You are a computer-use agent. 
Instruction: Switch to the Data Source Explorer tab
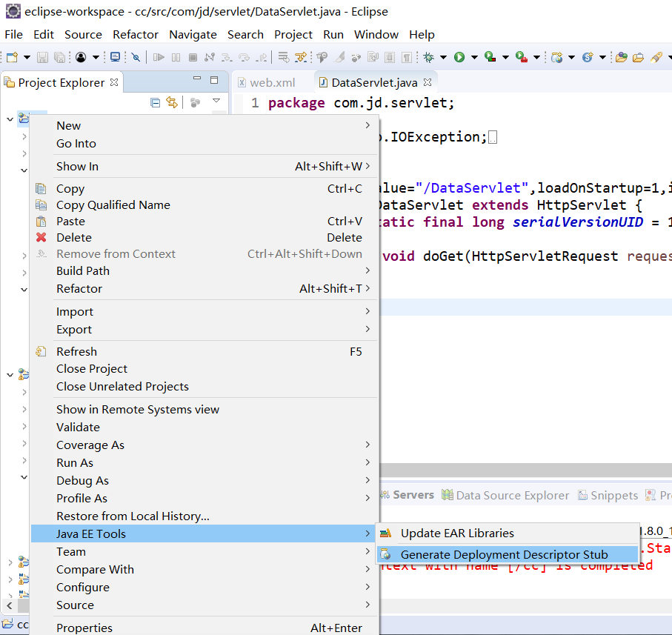pos(506,495)
